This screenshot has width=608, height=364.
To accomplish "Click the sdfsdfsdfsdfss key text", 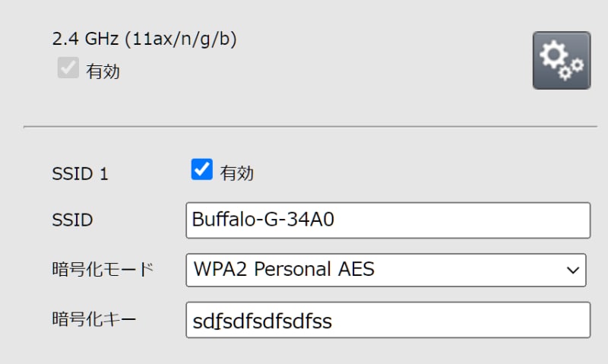I will pyautogui.click(x=261, y=321).
